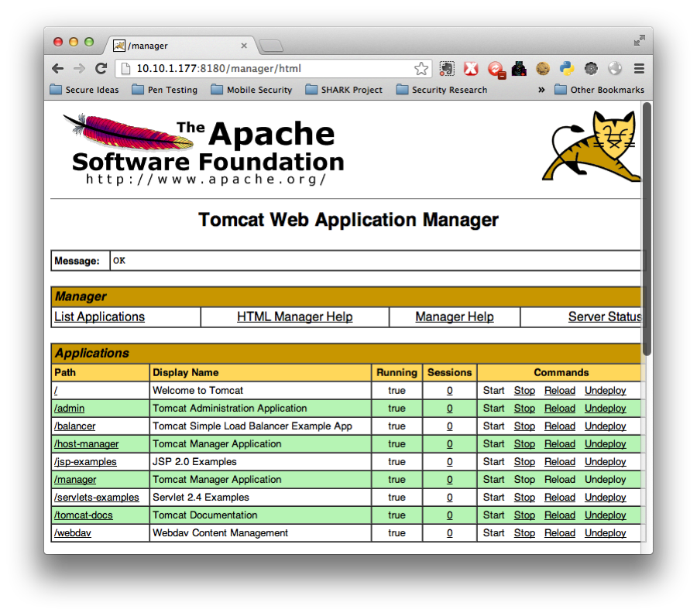
Task: Reload the page using the refresh icon
Action: (101, 68)
